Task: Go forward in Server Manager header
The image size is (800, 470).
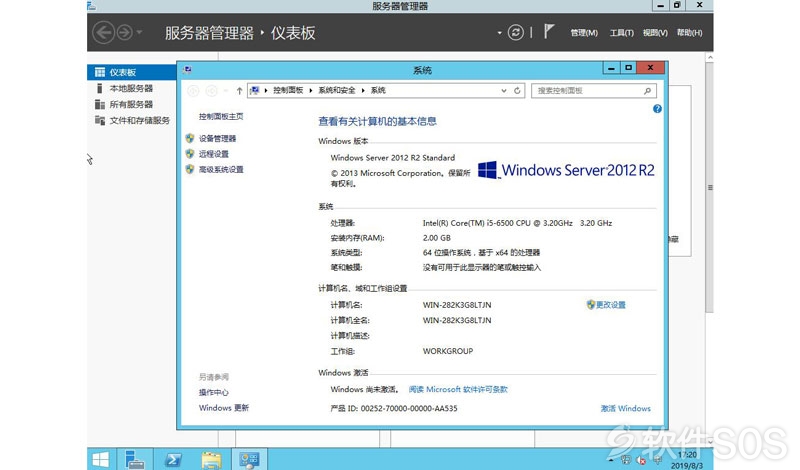Action: coord(124,33)
